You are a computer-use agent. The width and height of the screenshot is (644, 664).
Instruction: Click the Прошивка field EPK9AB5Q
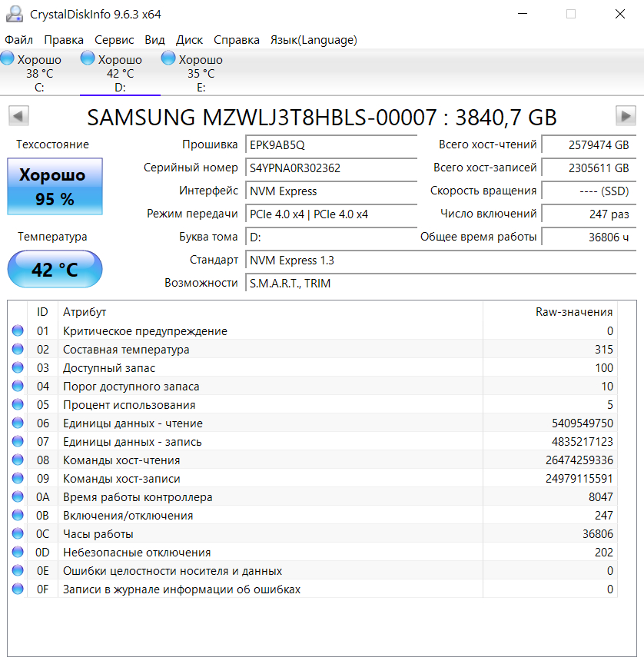coord(331,144)
